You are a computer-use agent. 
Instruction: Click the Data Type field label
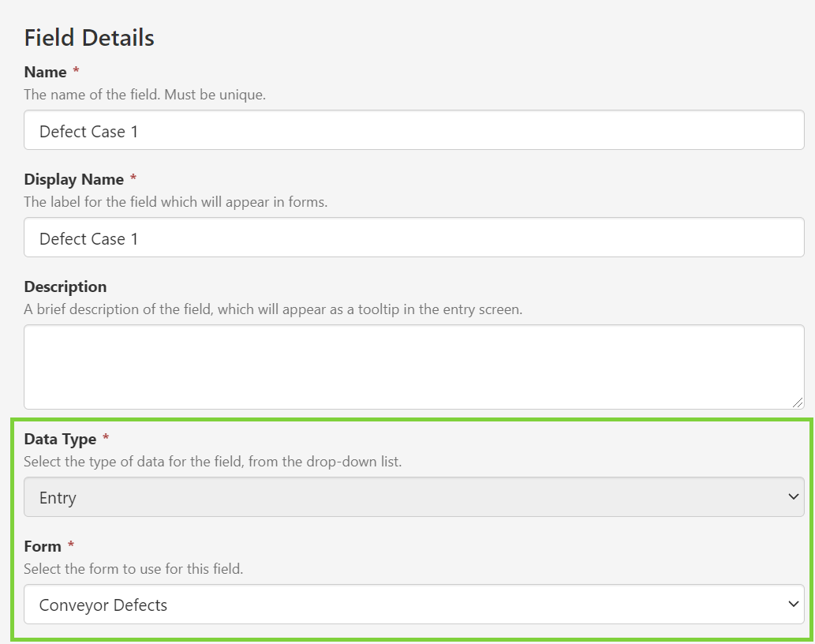(60, 440)
